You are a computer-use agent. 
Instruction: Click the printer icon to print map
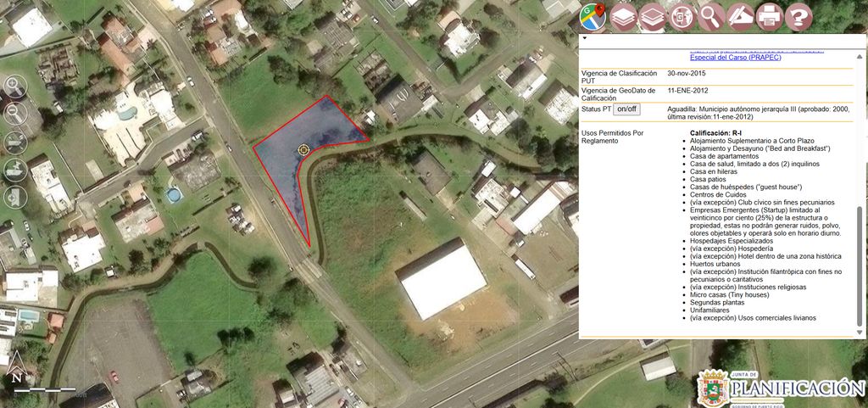pos(769,15)
